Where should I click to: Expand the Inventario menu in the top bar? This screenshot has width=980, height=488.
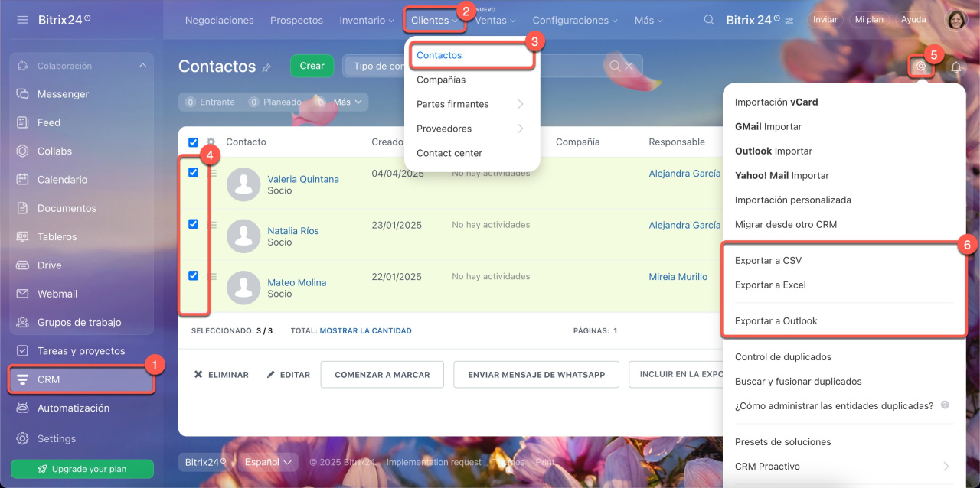(x=366, y=21)
